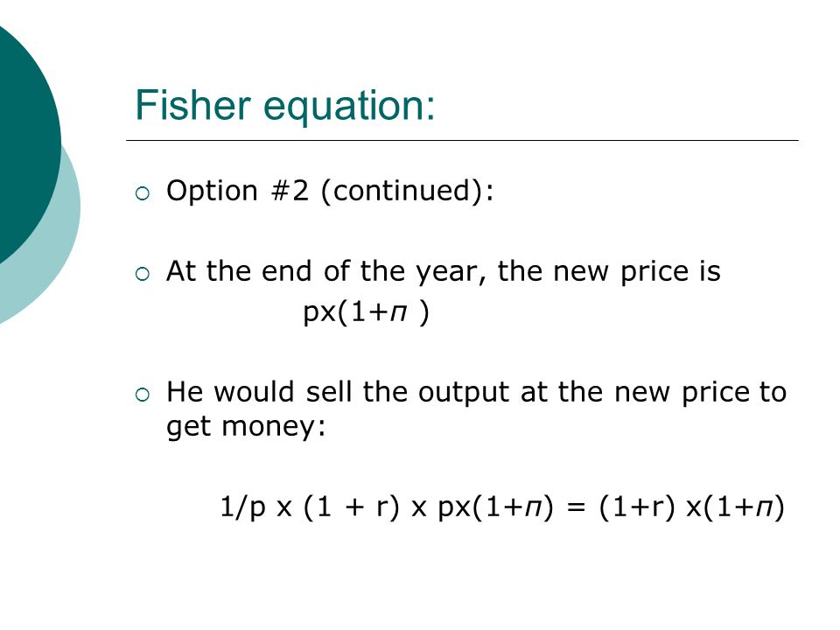
Task: Click the words 'new price to'
Action: [x=700, y=392]
